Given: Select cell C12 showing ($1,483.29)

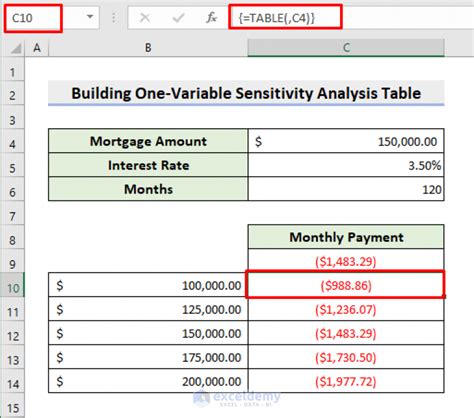Looking at the screenshot, I should (x=346, y=333).
